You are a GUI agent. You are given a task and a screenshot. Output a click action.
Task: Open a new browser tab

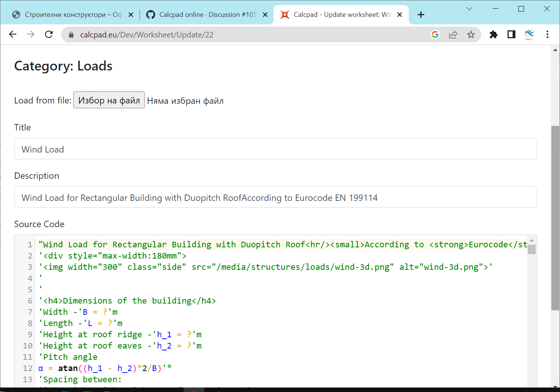coord(421,15)
